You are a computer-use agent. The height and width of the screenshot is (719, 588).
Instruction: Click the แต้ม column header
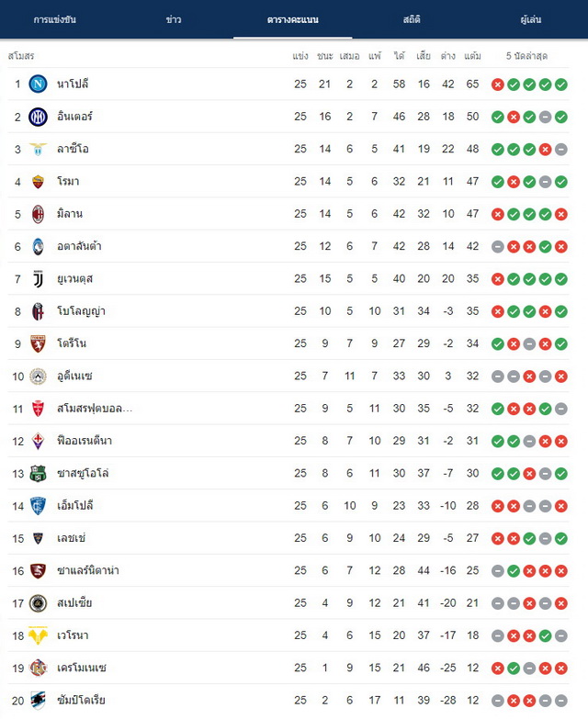[472, 56]
